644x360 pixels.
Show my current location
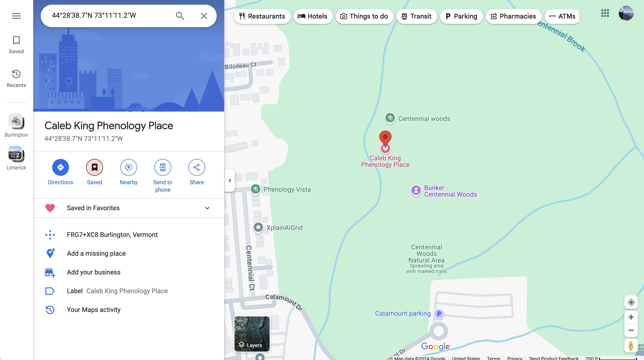point(631,302)
